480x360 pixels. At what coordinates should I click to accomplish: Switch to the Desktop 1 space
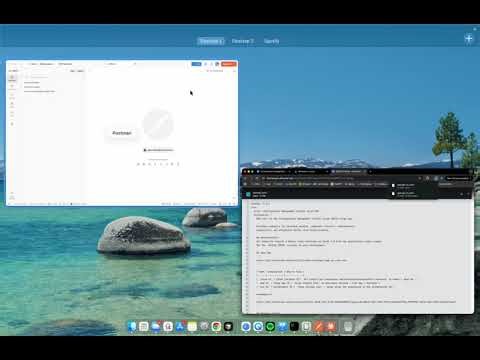(x=211, y=41)
